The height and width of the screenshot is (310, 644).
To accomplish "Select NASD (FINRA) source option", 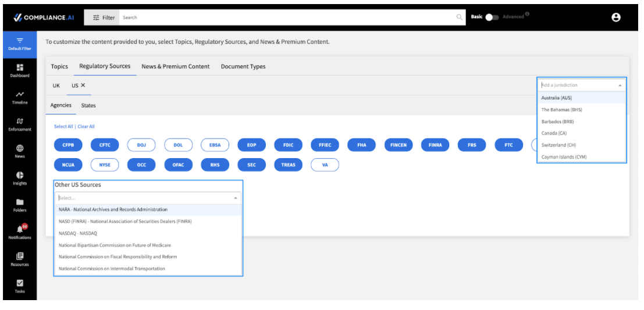I will (148, 222).
